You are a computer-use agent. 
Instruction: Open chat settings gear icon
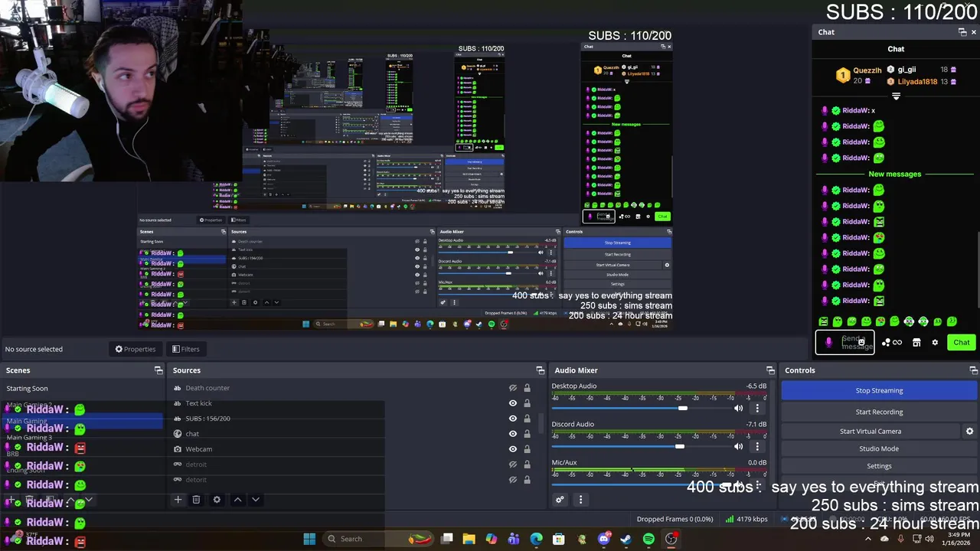(935, 343)
